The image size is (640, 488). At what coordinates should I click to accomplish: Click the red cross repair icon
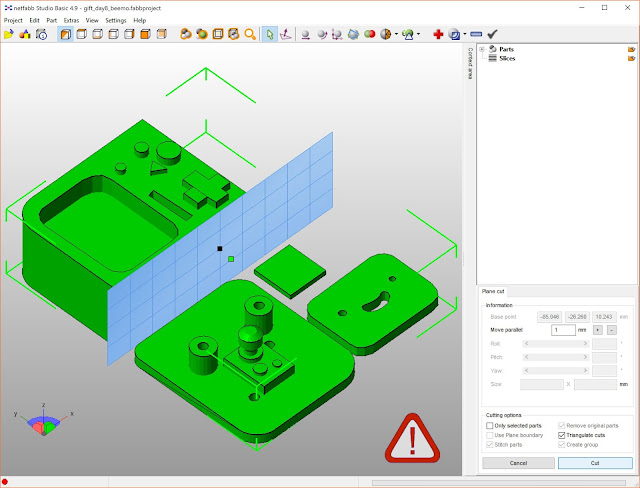point(438,34)
